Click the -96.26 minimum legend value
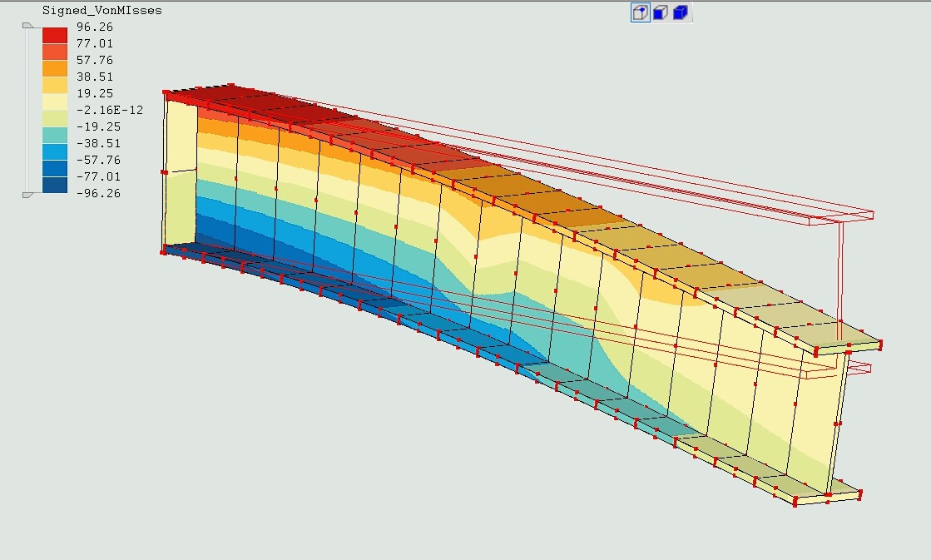 98,193
